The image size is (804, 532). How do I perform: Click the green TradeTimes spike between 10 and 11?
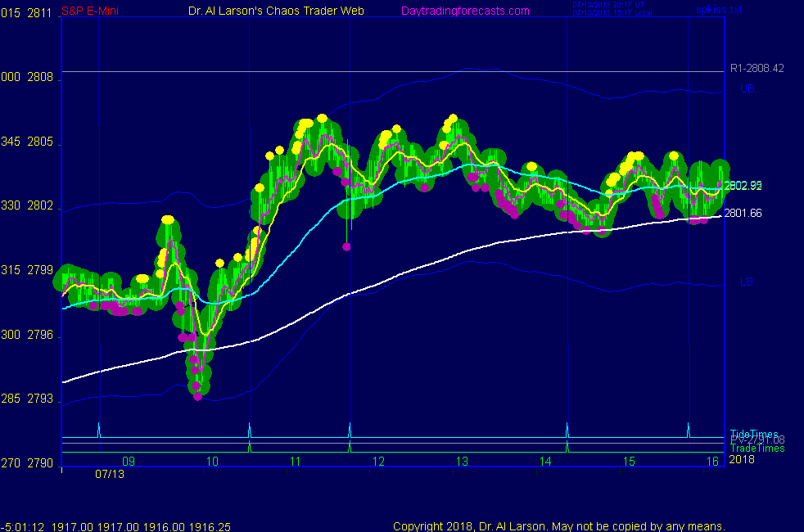point(249,447)
